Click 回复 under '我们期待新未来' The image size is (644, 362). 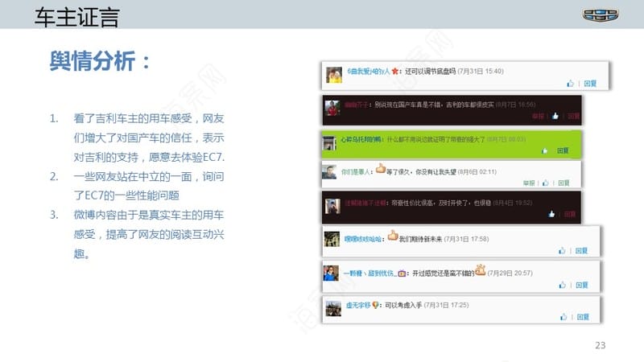click(x=581, y=251)
